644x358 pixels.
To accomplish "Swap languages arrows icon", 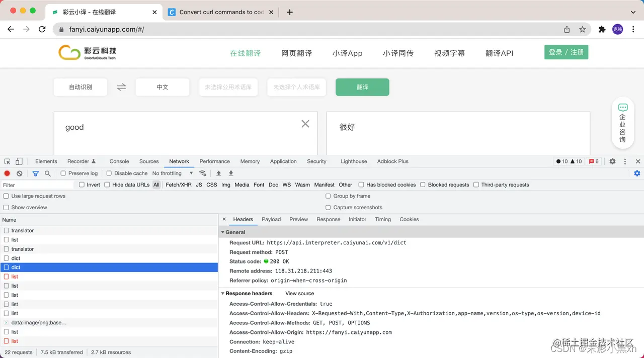I will [x=121, y=87].
